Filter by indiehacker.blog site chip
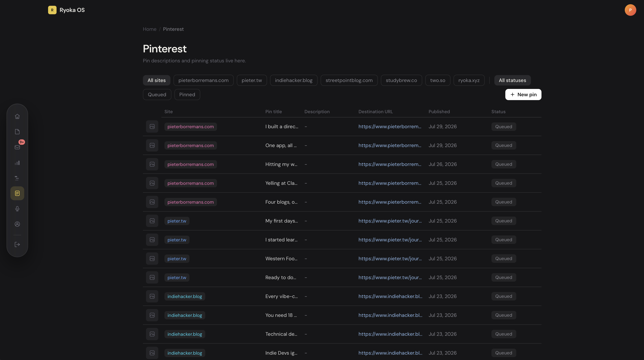 click(294, 80)
